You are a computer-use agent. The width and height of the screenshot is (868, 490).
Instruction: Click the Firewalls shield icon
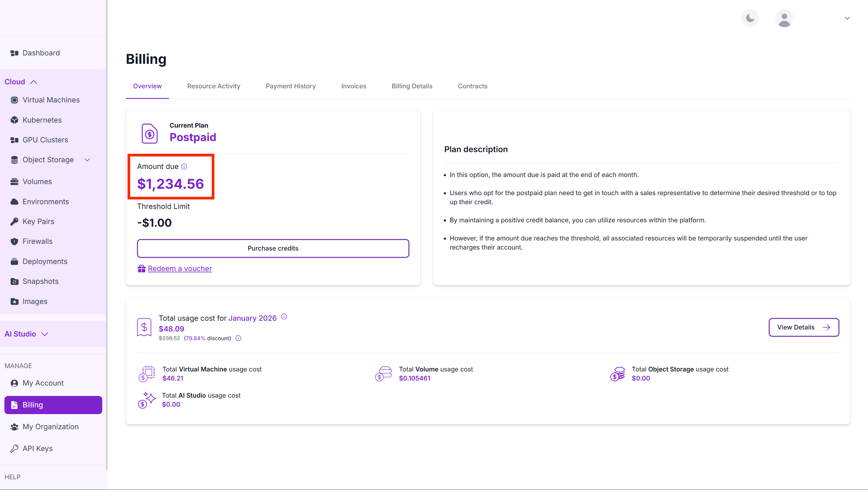(x=14, y=241)
